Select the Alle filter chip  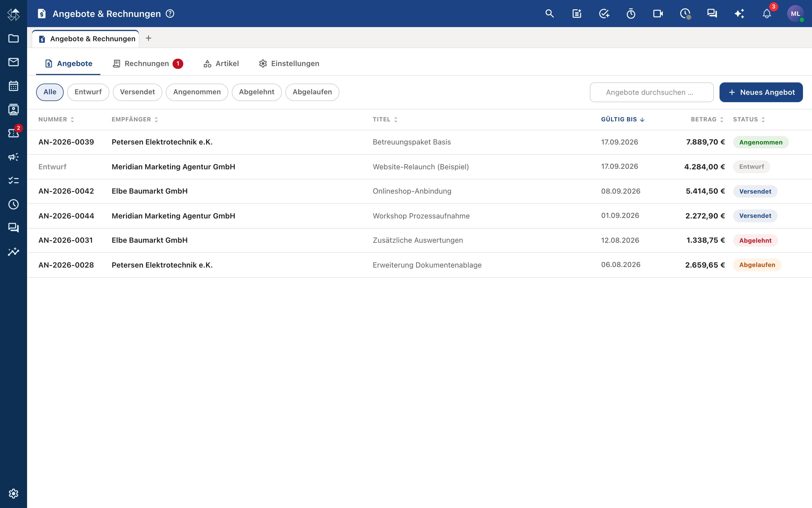tap(50, 92)
